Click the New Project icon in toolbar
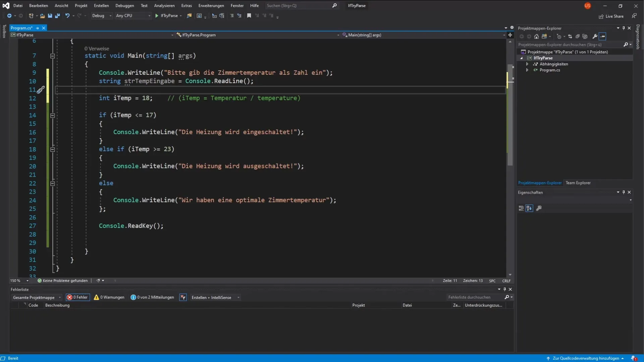Image resolution: width=644 pixels, height=362 pixels. 31,16
